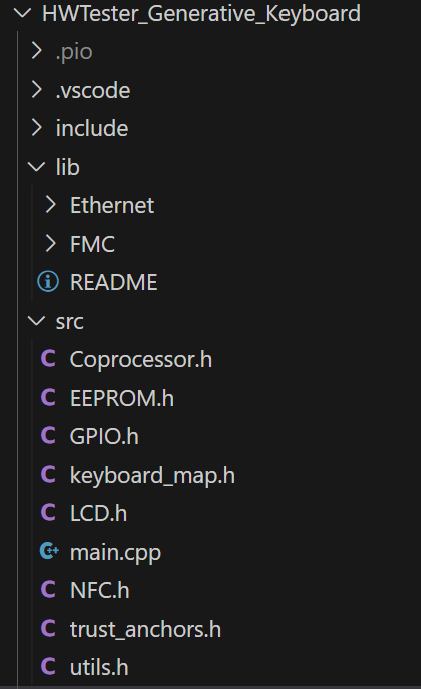This screenshot has width=421, height=689.
Task: Select the README file label
Action: [113, 282]
